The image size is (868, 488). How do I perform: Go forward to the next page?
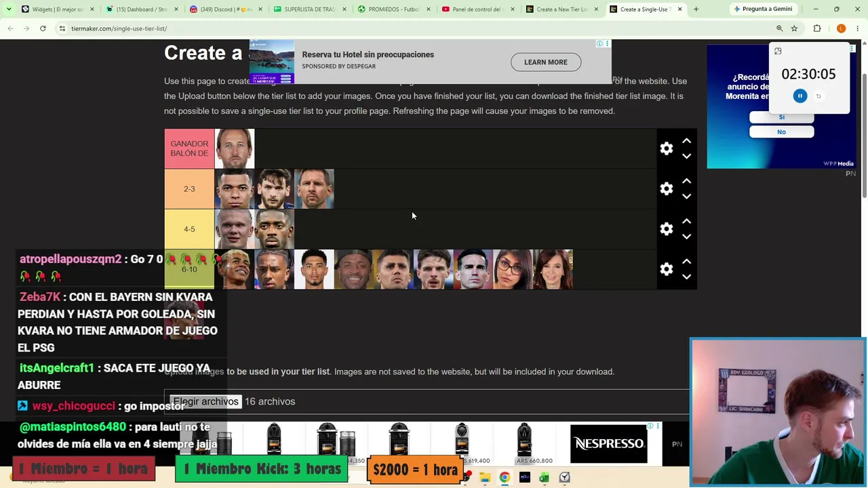click(26, 28)
